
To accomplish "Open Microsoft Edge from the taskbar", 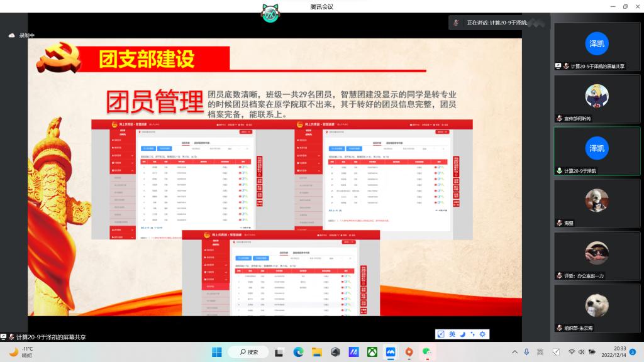I will 298,352.
